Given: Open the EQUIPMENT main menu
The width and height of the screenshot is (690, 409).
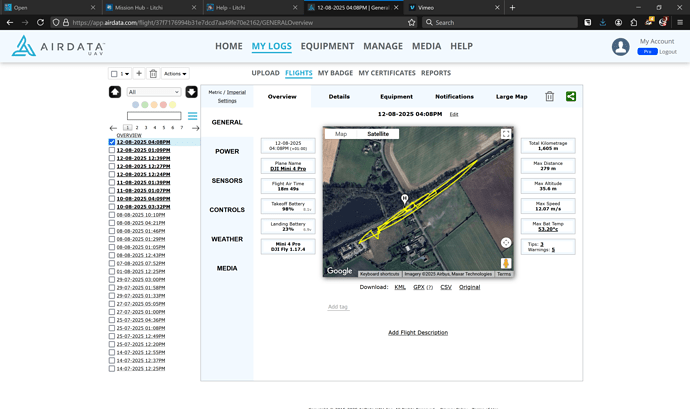Looking at the screenshot, I should pyautogui.click(x=327, y=46).
